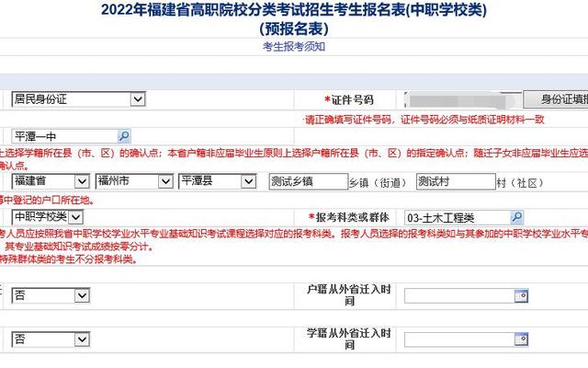Click the *证件号码 label text
Viewport: 588px width, 368px height.
pyautogui.click(x=349, y=100)
